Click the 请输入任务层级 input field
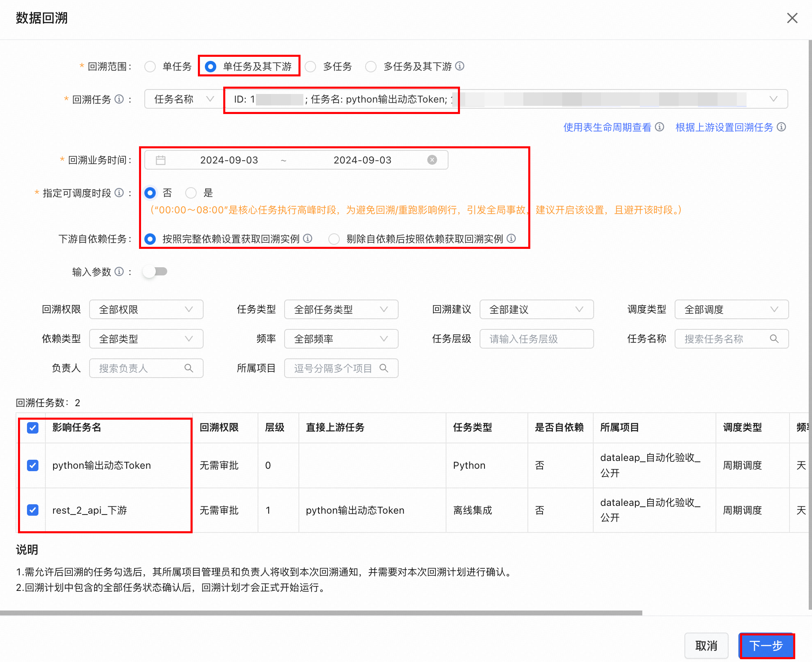Image resolution: width=812 pixels, height=662 pixels. tap(536, 339)
